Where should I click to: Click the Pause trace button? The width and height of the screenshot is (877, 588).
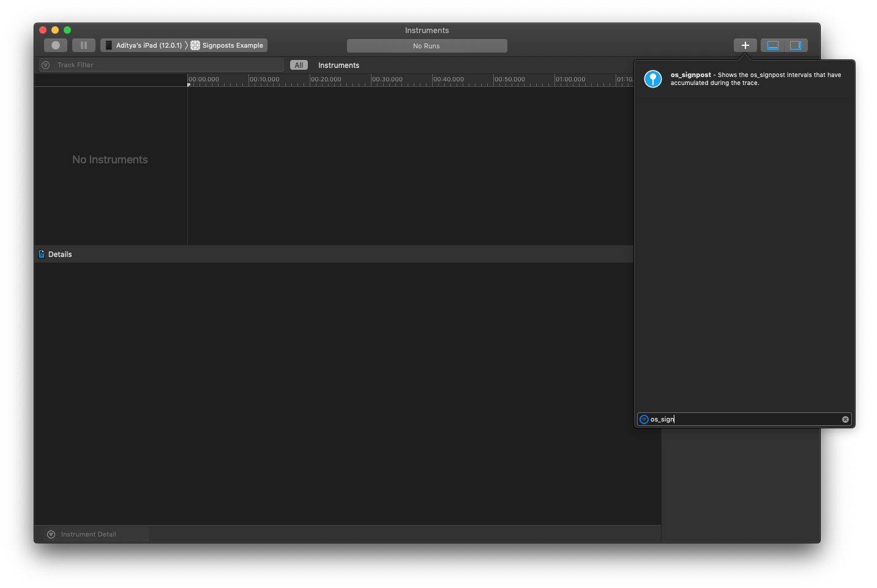(83, 45)
